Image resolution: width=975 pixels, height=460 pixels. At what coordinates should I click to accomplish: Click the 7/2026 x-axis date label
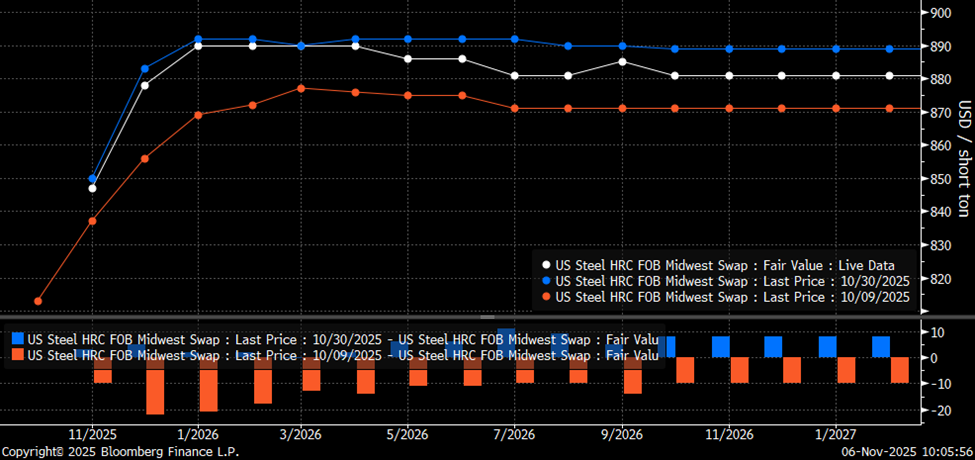(513, 434)
